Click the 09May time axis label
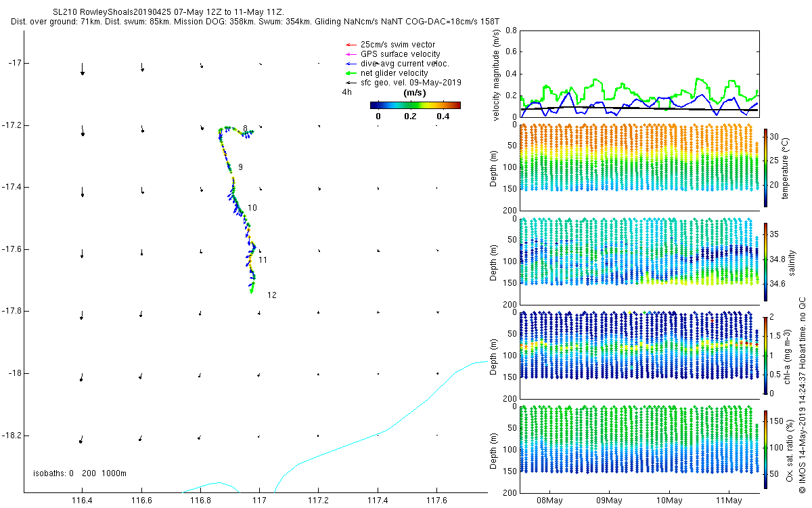The image size is (812, 508). (609, 501)
